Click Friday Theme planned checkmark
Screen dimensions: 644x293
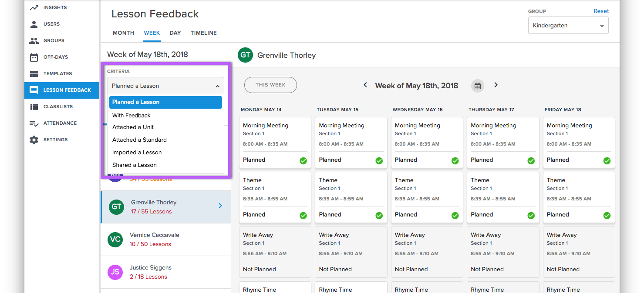click(x=607, y=216)
